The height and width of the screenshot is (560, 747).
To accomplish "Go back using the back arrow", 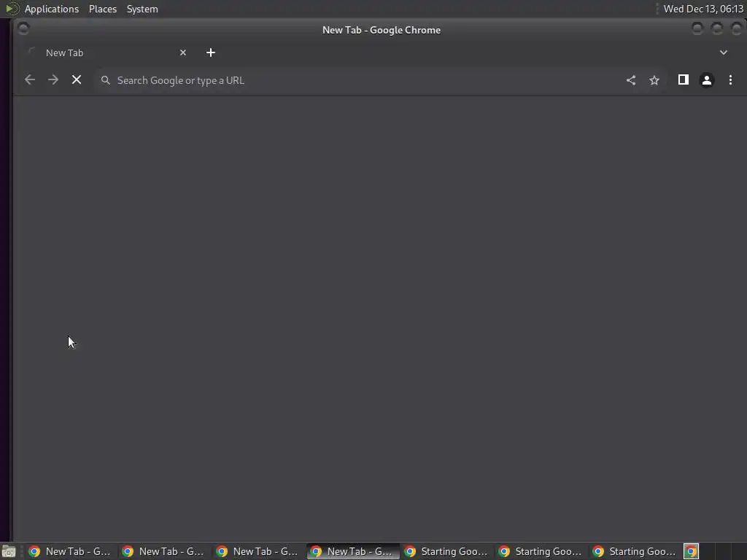I will click(x=29, y=80).
